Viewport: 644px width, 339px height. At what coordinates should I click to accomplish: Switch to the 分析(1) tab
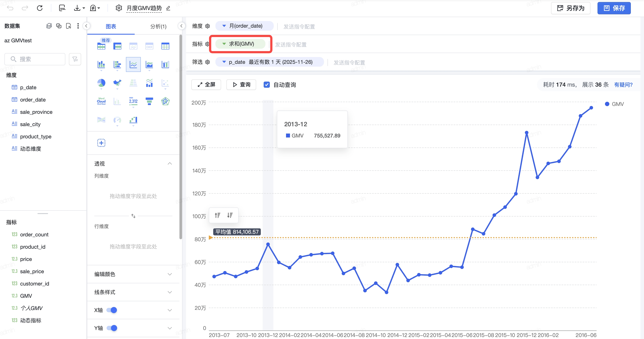[x=158, y=26]
